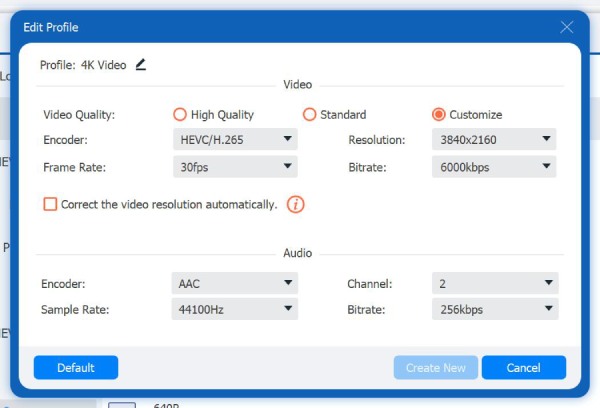Select Customize video quality option

tap(467, 114)
